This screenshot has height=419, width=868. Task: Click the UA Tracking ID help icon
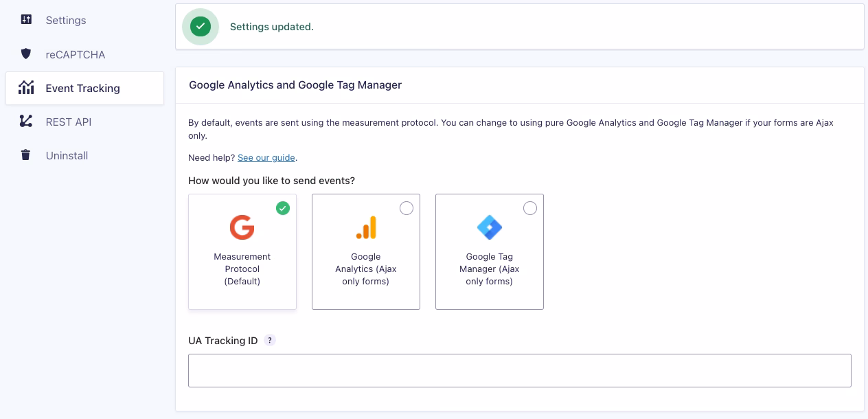tap(270, 340)
